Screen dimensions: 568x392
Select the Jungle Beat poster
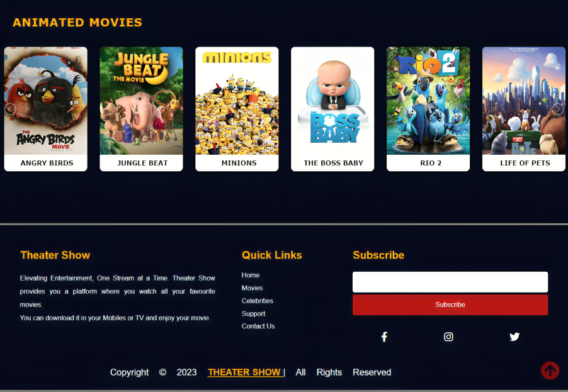click(141, 102)
